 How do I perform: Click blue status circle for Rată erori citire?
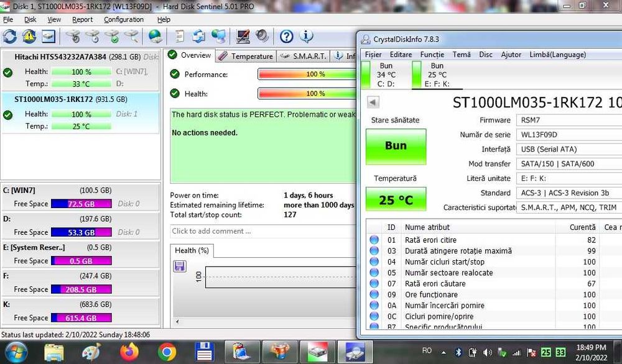pos(374,240)
